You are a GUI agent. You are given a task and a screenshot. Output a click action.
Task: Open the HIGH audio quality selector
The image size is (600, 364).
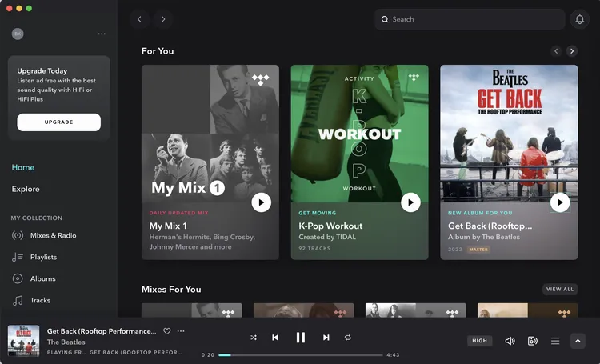[479, 341]
